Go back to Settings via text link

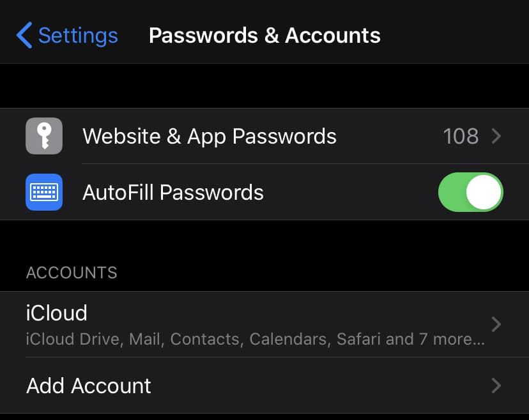tap(78, 35)
